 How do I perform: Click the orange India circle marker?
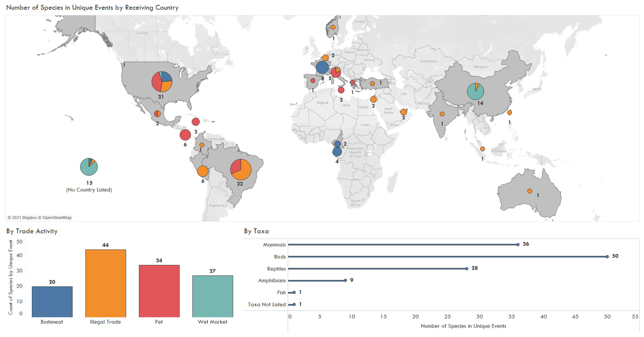tap(442, 114)
